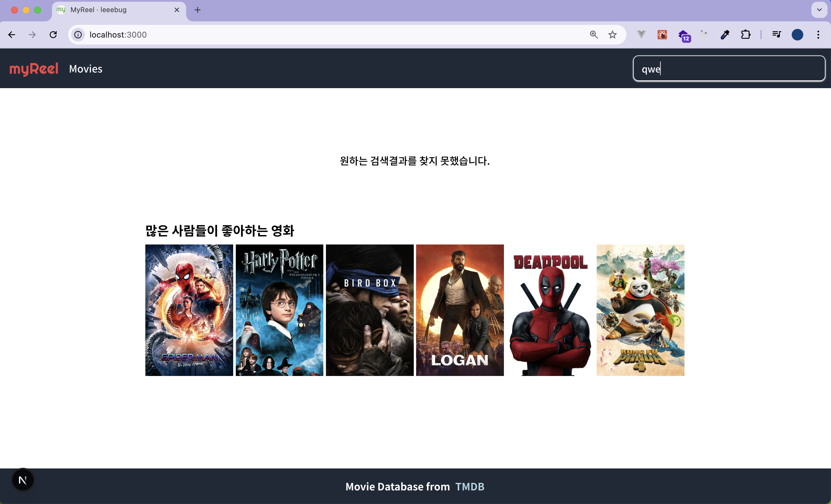This screenshot has width=831, height=504.
Task: Click the 많은 사람들이 좋아하는 영화 heading
Action: (x=220, y=231)
